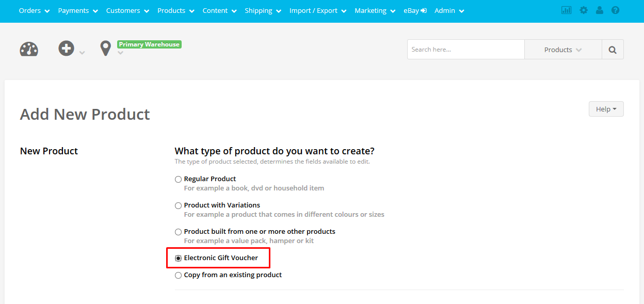Open the Orders menu
The width and height of the screenshot is (644, 304).
click(x=34, y=10)
